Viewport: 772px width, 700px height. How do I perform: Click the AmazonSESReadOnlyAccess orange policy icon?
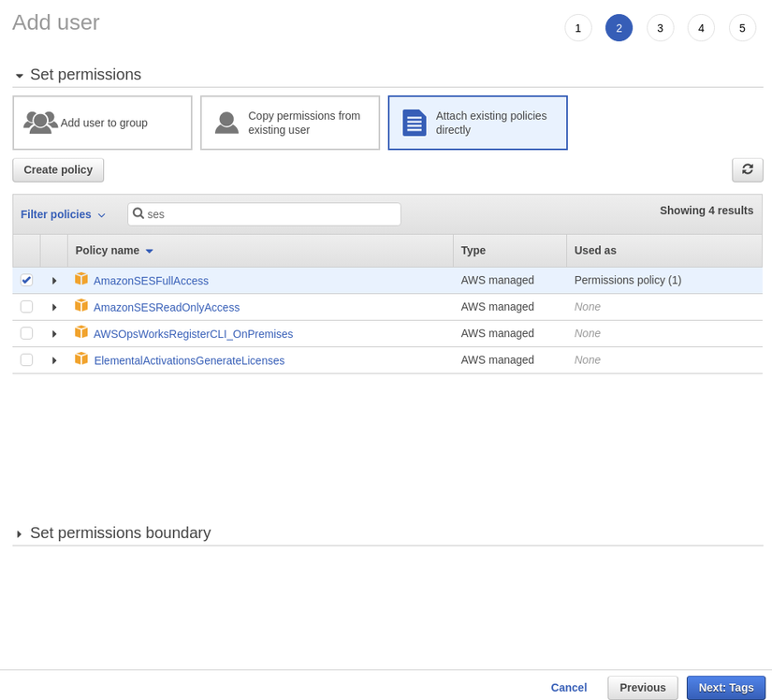click(x=81, y=306)
